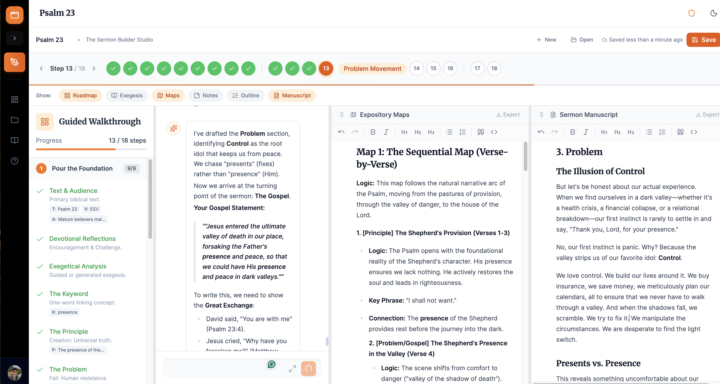Viewport: 720px width, 384px height.
Task: Open Exegetical Analysis step
Action: point(78,266)
